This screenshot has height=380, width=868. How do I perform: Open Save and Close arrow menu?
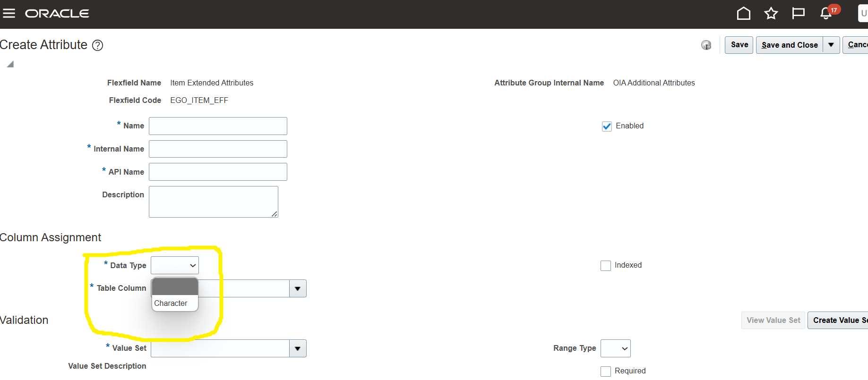pos(831,45)
